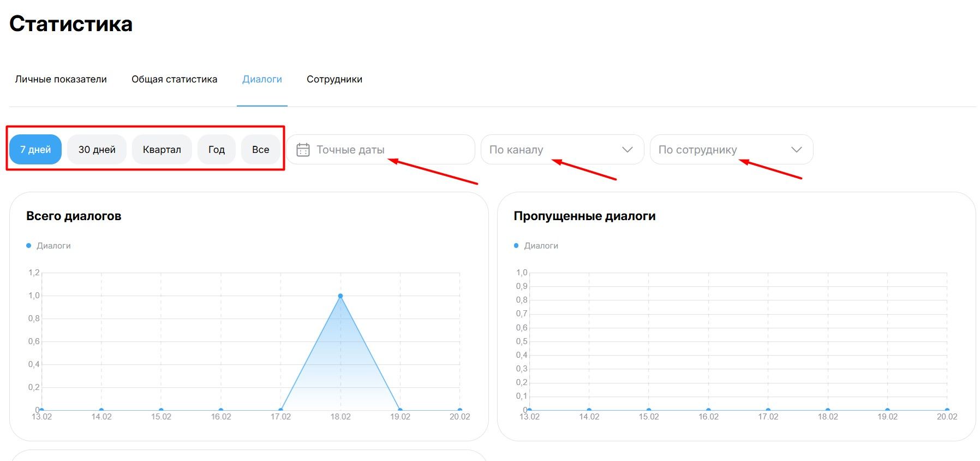Select the 7 дней period filter
Screen dimensions: 980x461
(x=35, y=150)
